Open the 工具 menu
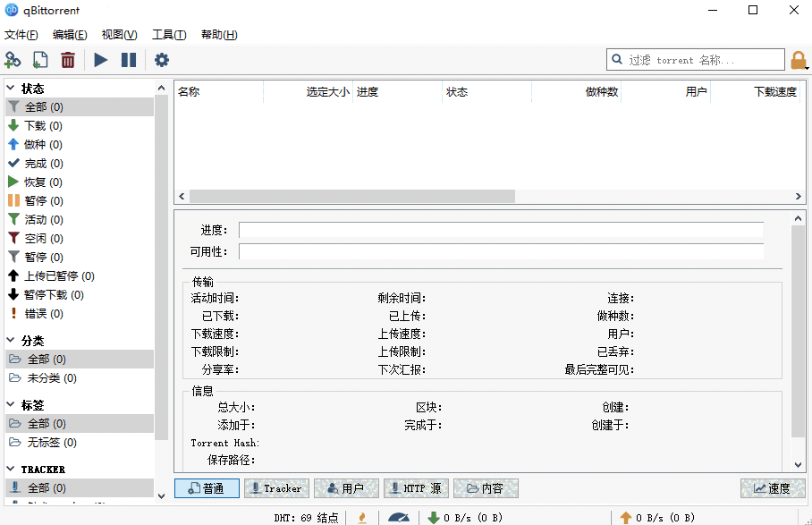The image size is (812, 525). pyautogui.click(x=167, y=35)
